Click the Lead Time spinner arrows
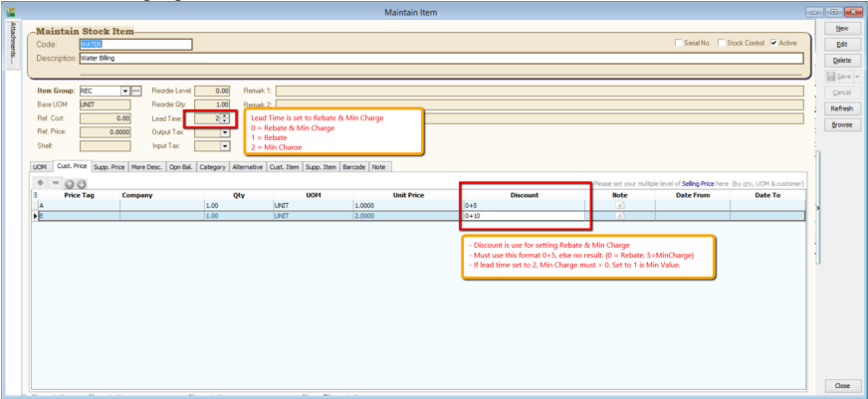The width and height of the screenshot is (868, 399). tap(225, 118)
